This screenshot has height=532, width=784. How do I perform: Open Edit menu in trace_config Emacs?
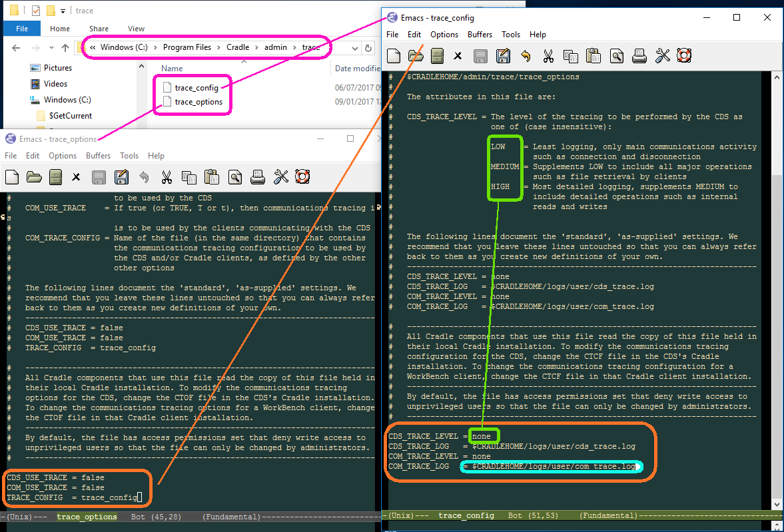[414, 35]
